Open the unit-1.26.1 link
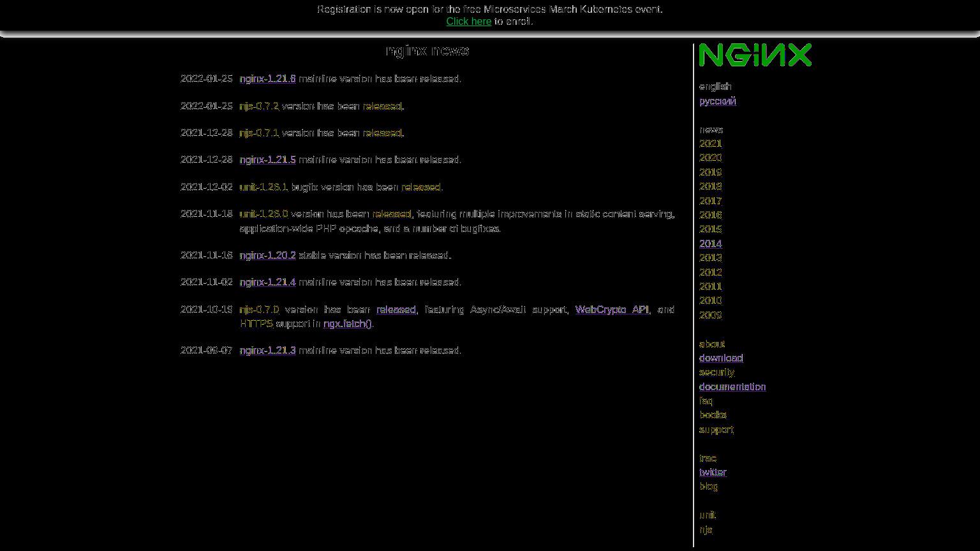 tap(264, 187)
